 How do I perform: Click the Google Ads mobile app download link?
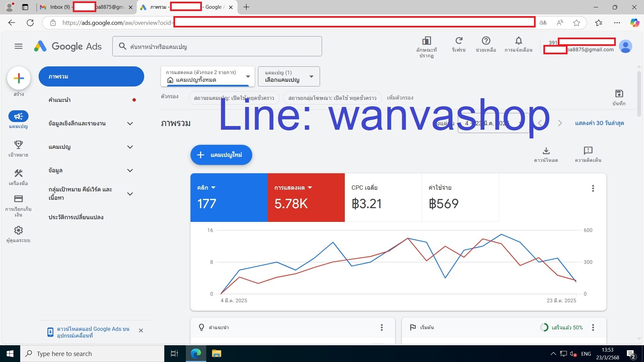click(x=93, y=332)
